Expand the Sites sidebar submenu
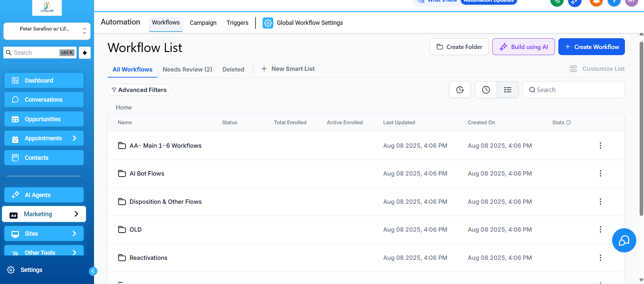The width and height of the screenshot is (644, 284). 74,234
